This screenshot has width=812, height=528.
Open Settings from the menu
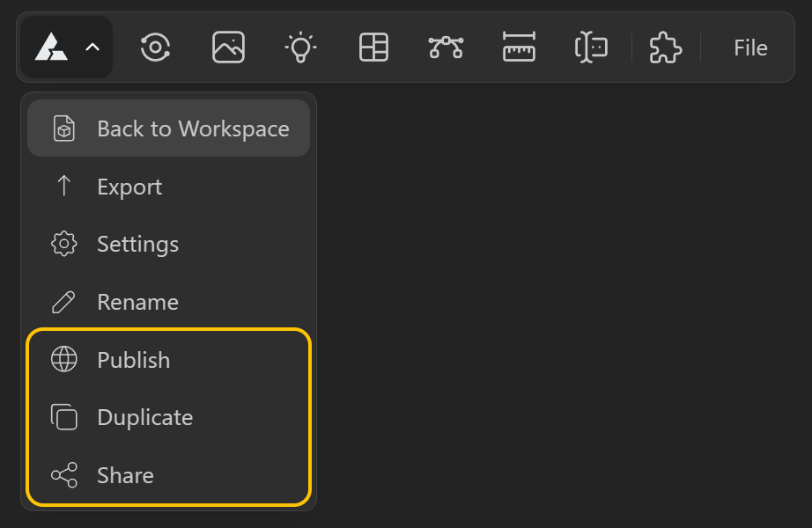(137, 244)
